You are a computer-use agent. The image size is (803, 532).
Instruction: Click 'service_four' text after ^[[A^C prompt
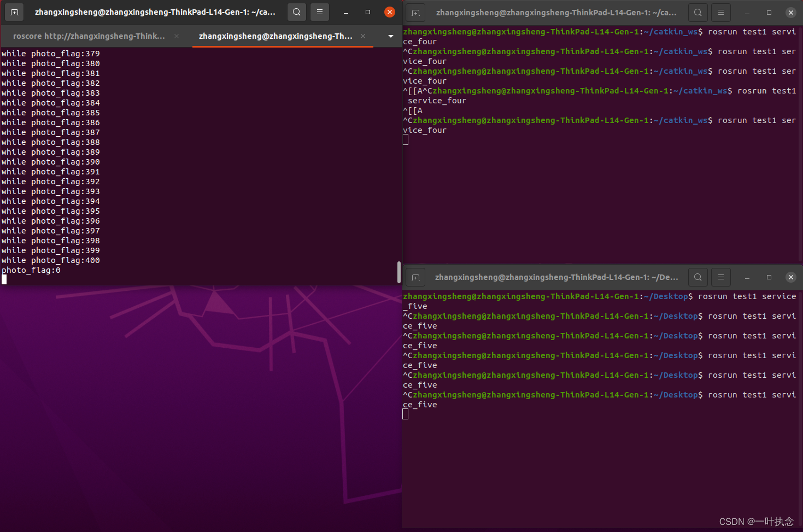click(437, 101)
